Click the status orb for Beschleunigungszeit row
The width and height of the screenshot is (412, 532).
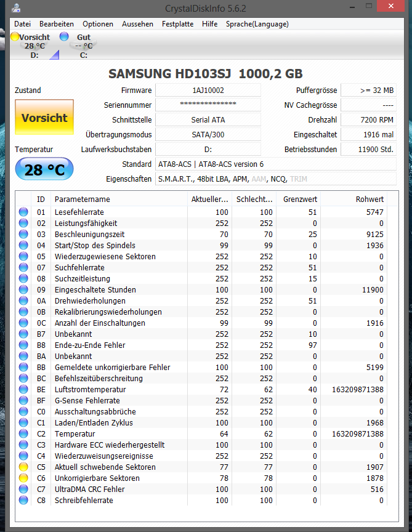[23, 234]
